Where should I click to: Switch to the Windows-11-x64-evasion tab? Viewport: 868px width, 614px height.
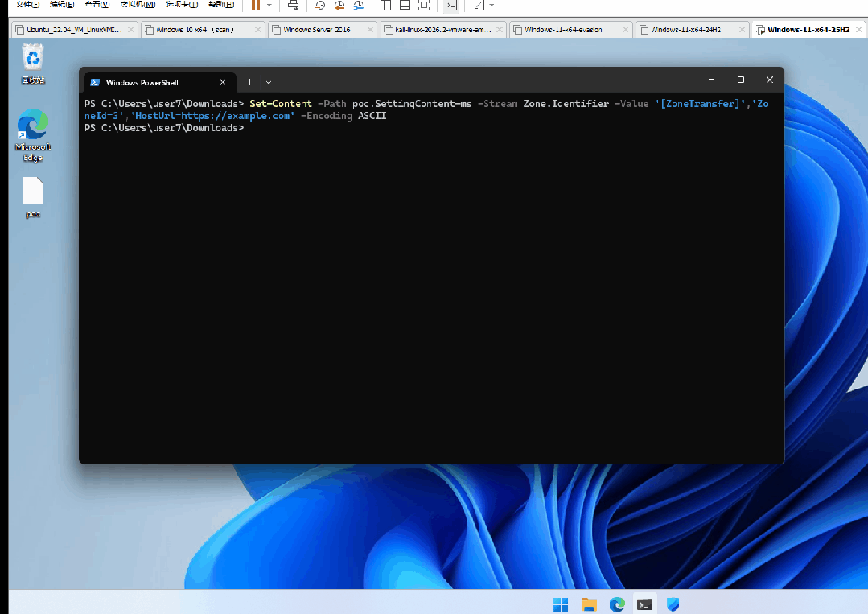[x=570, y=29]
